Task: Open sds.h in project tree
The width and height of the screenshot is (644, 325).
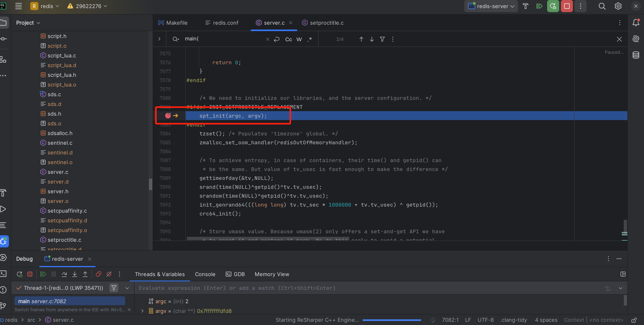Action: click(54, 114)
